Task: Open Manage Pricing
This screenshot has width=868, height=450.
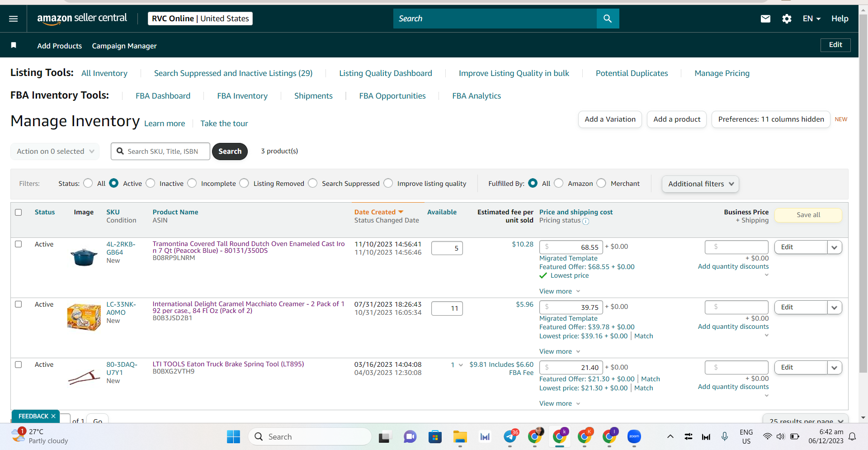Action: click(x=722, y=73)
